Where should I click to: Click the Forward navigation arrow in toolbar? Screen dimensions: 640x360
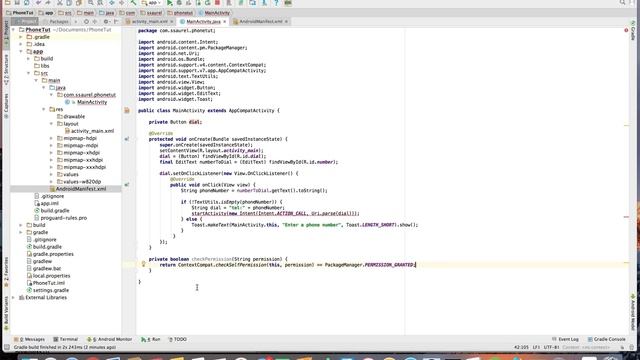[x=122, y=2]
